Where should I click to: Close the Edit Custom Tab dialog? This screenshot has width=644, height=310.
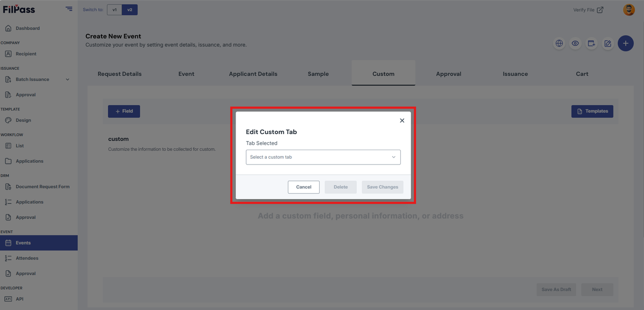pyautogui.click(x=402, y=121)
